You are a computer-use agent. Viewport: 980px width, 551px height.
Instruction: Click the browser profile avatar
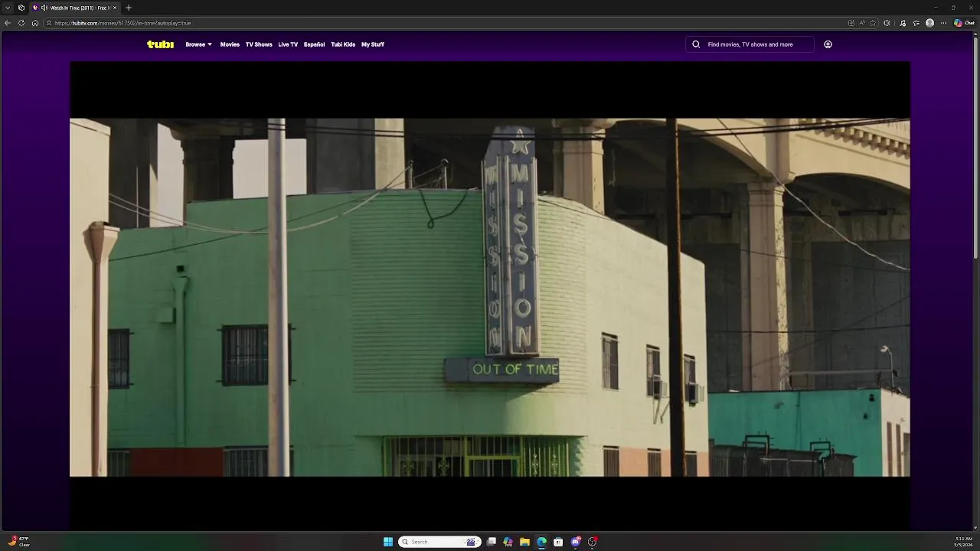point(929,23)
